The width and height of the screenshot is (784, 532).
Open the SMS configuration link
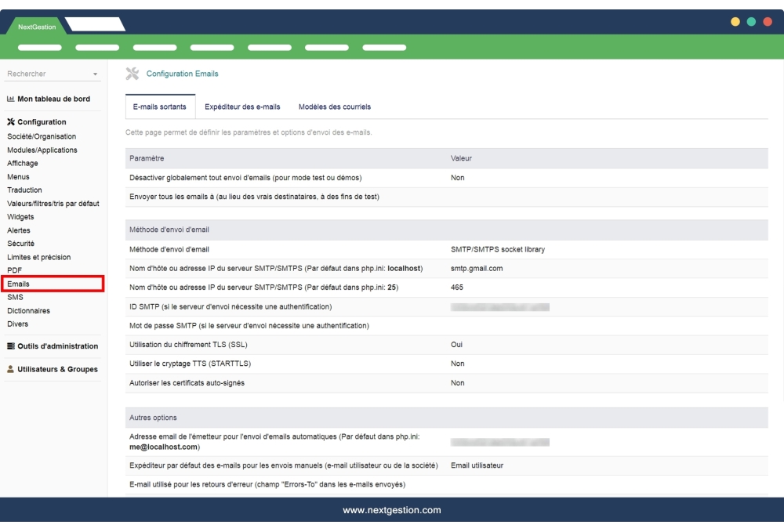[x=15, y=297]
